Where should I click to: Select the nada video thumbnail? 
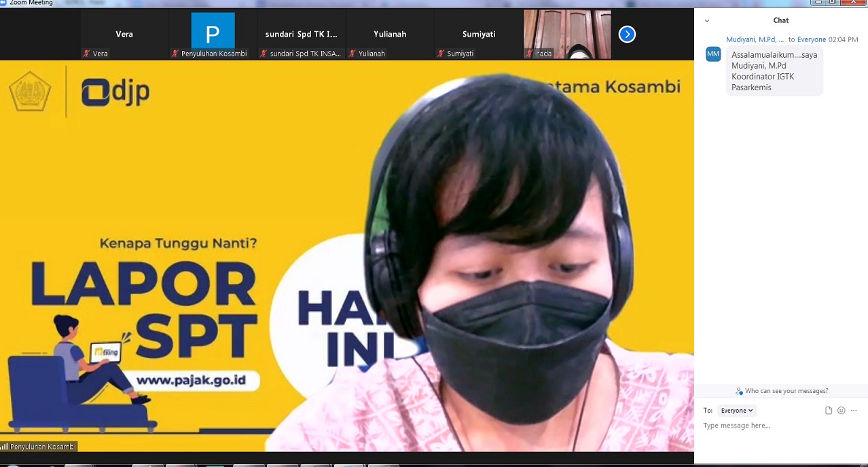(x=567, y=34)
